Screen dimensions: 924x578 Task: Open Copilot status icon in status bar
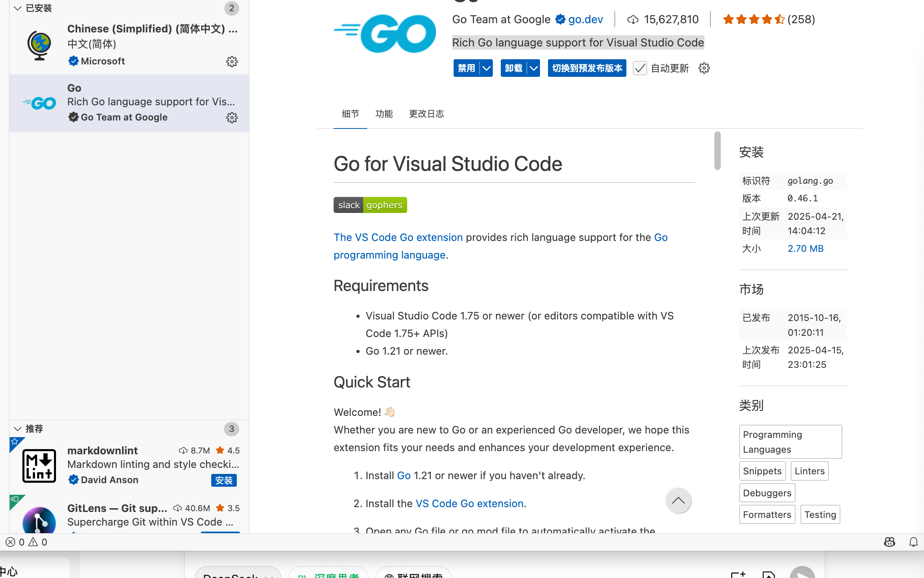coord(890,542)
